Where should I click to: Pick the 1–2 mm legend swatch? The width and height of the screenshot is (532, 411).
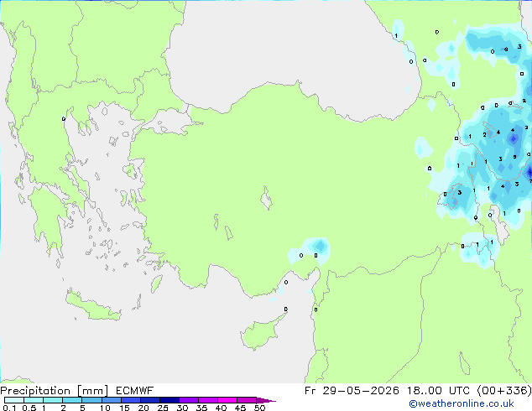tap(53, 400)
